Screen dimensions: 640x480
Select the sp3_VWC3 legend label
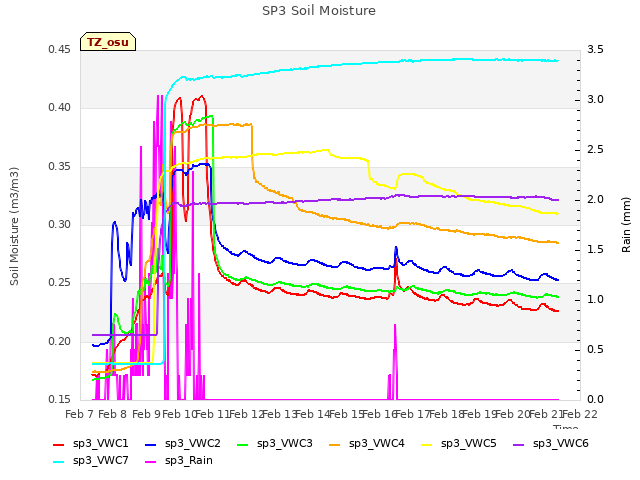285,444
